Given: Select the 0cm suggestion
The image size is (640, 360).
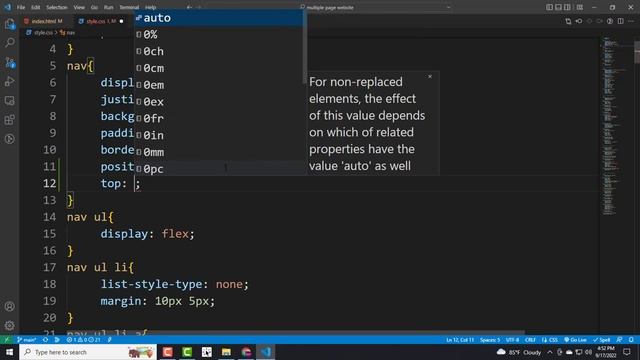Looking at the screenshot, I should (x=219, y=68).
